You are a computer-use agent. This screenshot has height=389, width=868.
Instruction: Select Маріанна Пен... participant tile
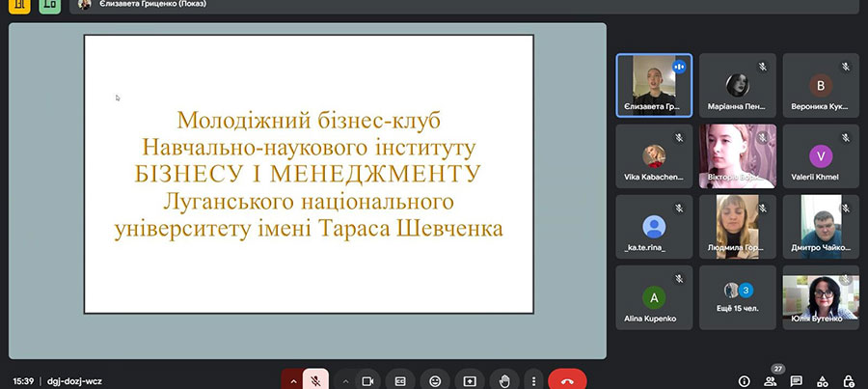tap(738, 85)
